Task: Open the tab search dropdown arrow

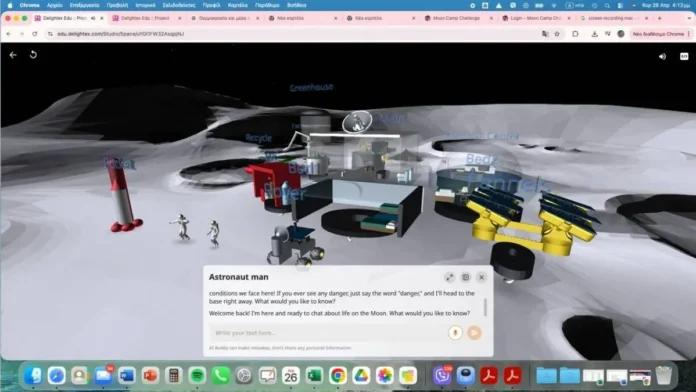Action: pyautogui.click(x=689, y=18)
